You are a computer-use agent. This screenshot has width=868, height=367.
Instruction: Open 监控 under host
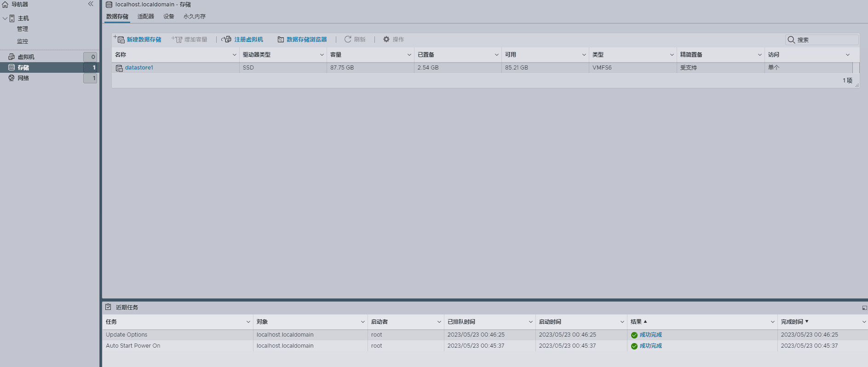pos(23,41)
